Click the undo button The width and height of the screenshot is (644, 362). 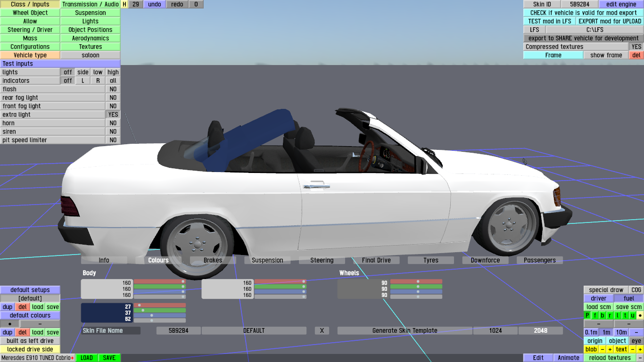tap(155, 4)
